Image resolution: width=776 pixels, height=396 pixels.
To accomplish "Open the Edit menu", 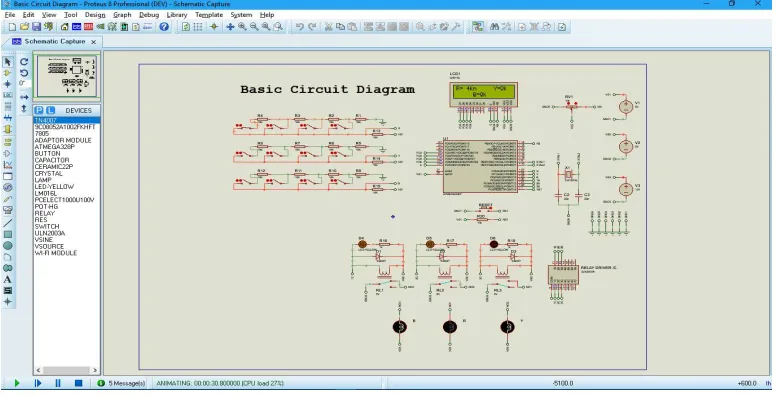I will click(x=28, y=15).
